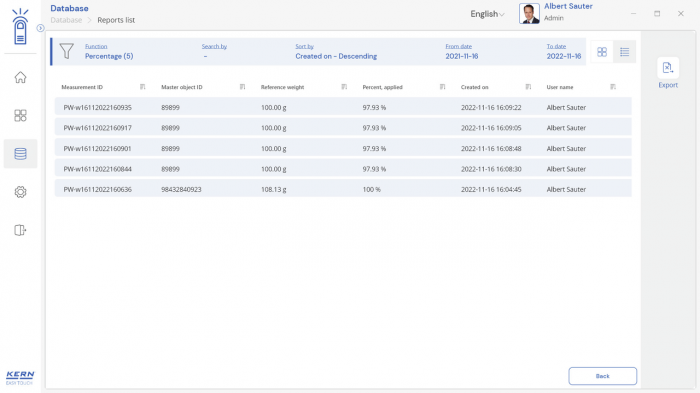Image resolution: width=700 pixels, height=393 pixels.
Task: Click the app logo at top left
Action: pos(20,26)
